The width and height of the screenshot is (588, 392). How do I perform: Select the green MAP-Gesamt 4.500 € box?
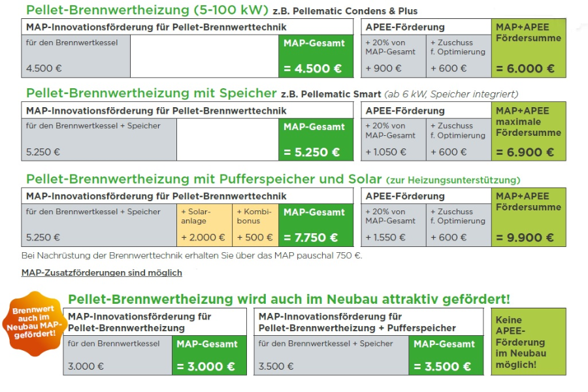[x=316, y=56]
